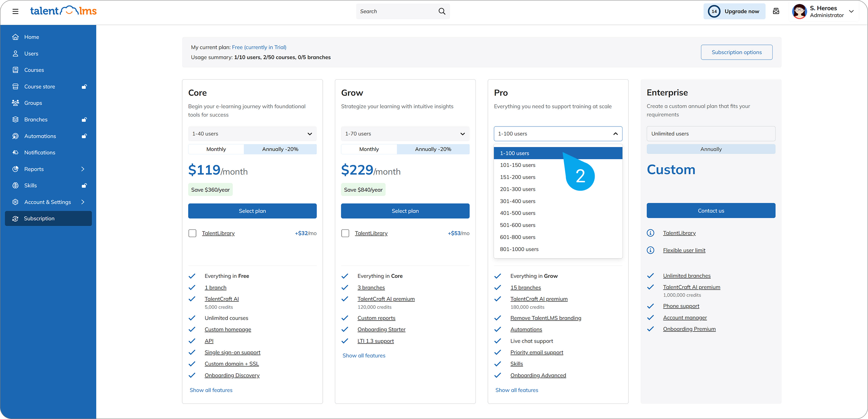The width and height of the screenshot is (868, 419).
Task: Click the info icon next to Flexible user limit
Action: [650, 250]
